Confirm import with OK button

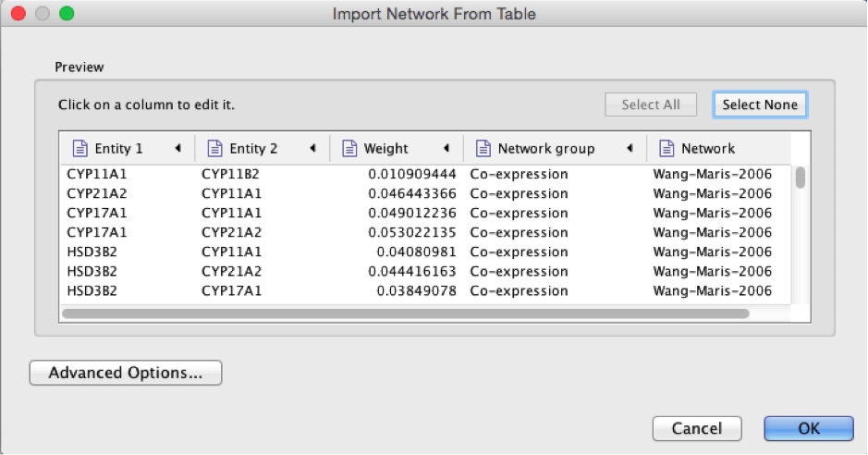(x=808, y=428)
